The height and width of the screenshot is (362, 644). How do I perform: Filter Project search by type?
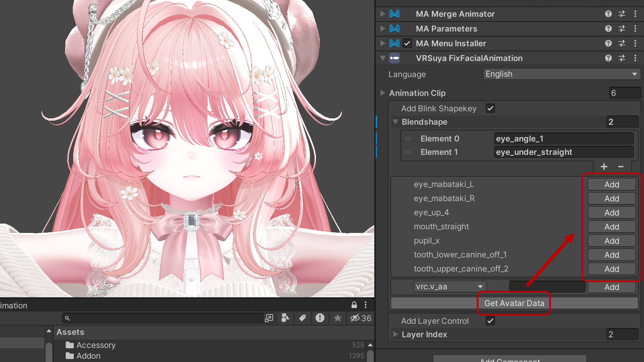point(285,318)
